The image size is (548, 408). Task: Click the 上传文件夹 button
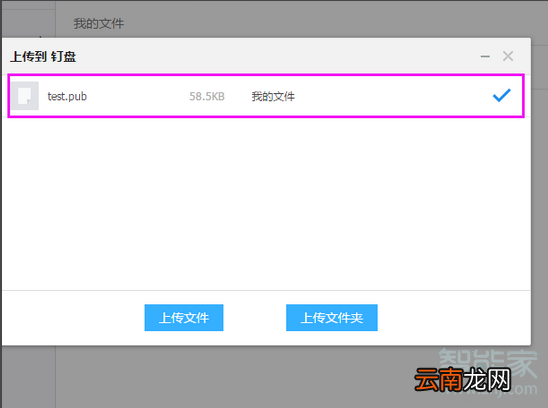click(332, 317)
